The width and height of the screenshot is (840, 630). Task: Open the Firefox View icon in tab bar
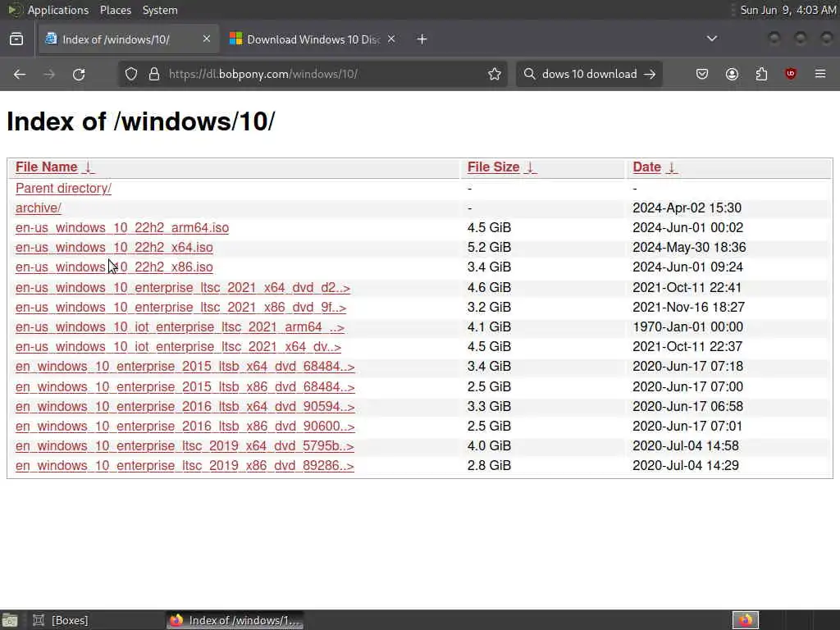click(x=16, y=39)
